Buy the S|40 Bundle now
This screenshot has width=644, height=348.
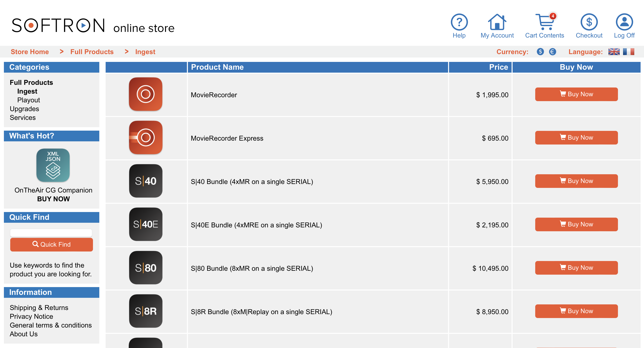[x=576, y=181]
